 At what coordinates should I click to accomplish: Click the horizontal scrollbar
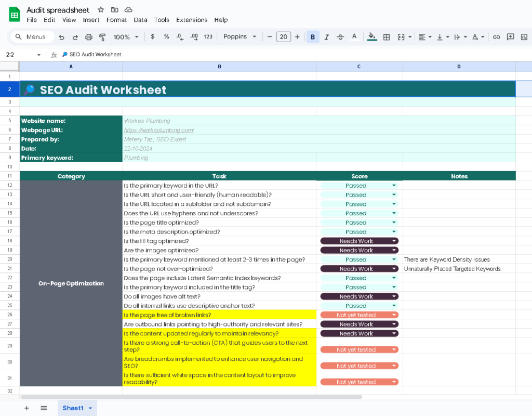coord(192,397)
